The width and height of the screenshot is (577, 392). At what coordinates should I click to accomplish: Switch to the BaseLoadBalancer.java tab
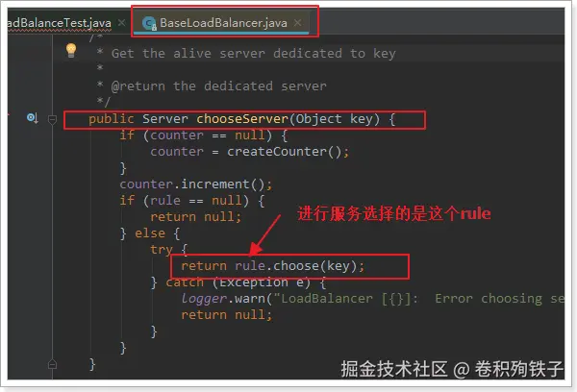pos(223,23)
